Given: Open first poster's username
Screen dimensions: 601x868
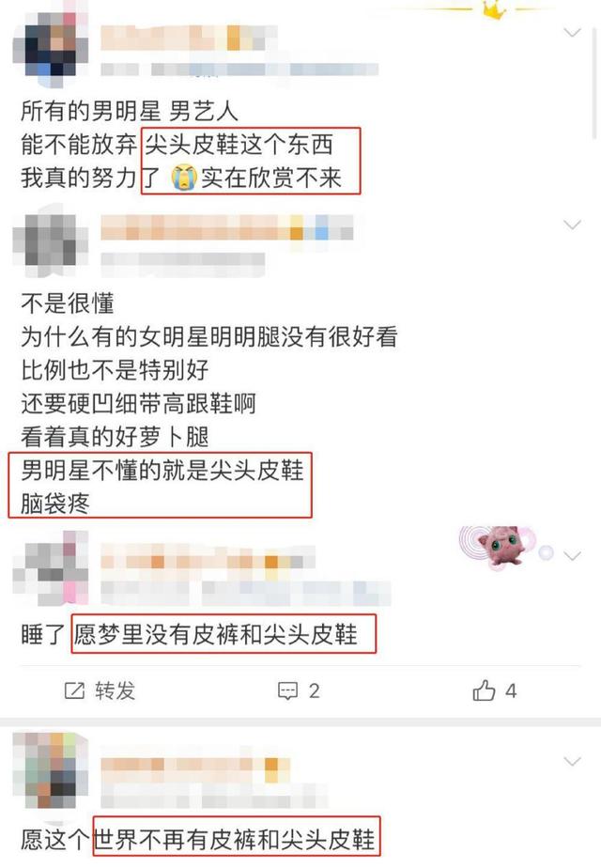Looking at the screenshot, I should [x=189, y=38].
